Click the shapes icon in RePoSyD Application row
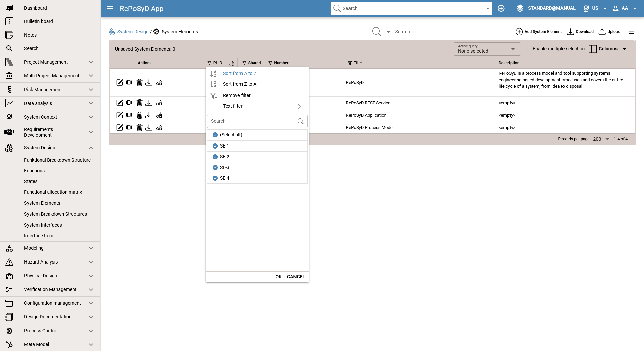 (x=159, y=115)
